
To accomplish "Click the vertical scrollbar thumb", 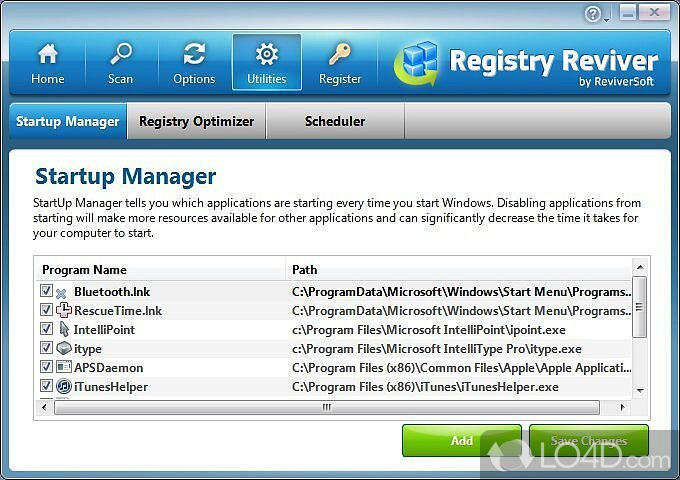I will [640, 307].
